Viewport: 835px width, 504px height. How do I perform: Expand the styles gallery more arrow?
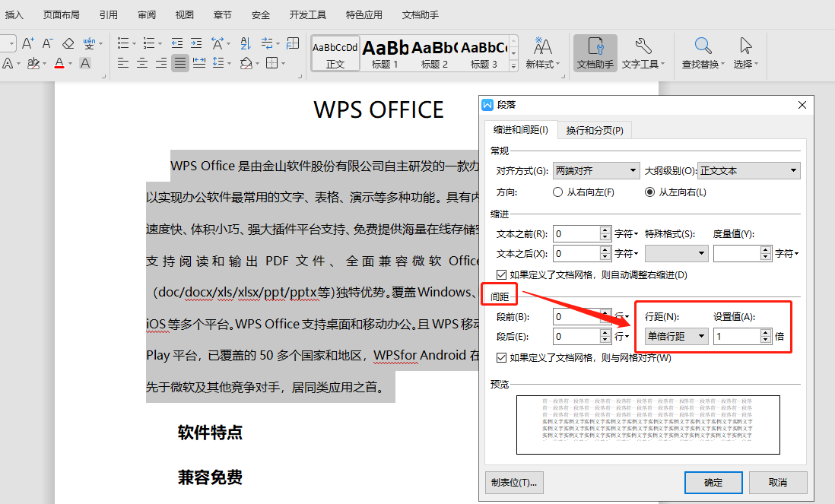(x=514, y=65)
